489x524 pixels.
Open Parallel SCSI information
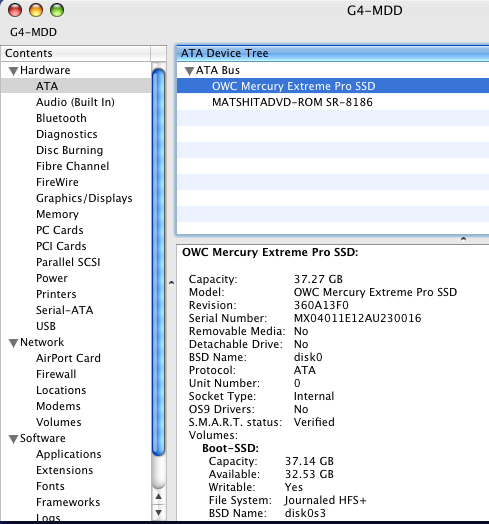pos(68,262)
